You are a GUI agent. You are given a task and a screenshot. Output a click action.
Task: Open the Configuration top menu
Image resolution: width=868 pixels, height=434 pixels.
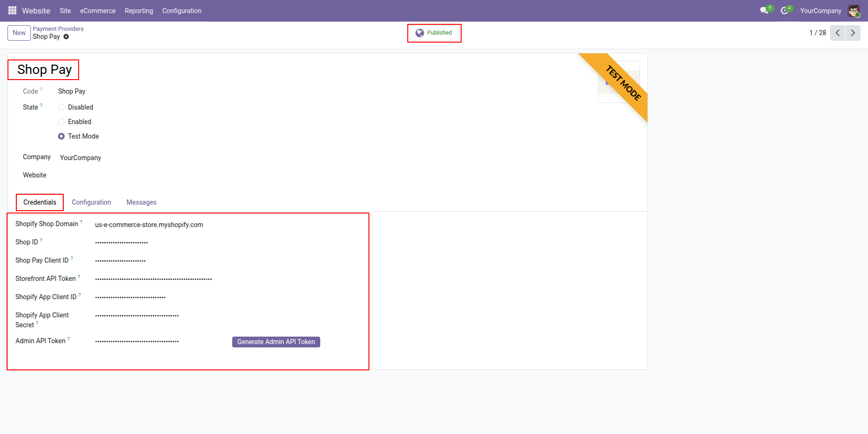click(182, 10)
